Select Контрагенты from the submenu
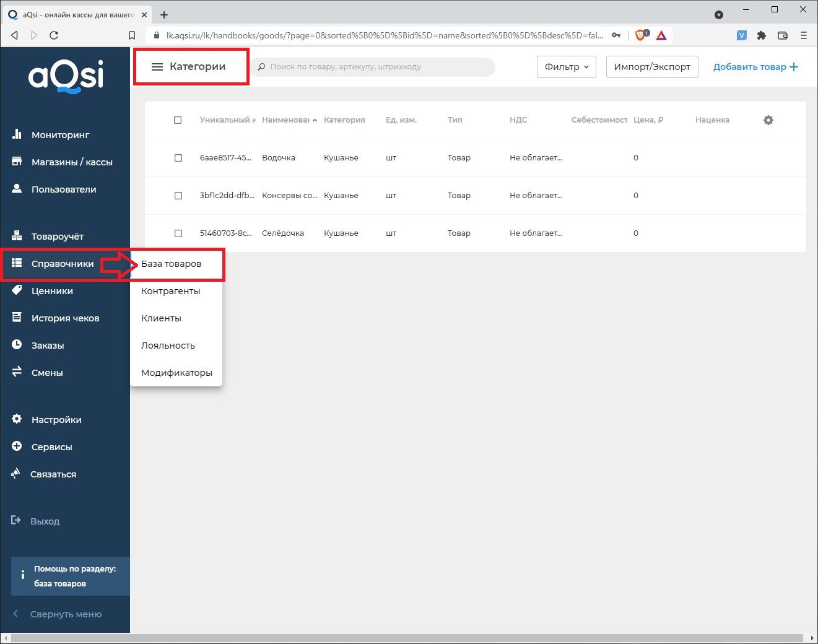 pos(171,291)
